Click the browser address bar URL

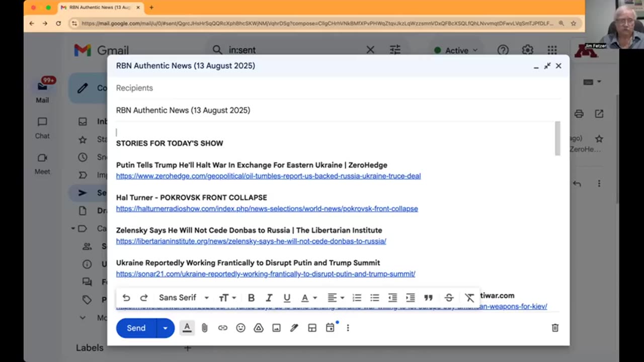point(317,23)
